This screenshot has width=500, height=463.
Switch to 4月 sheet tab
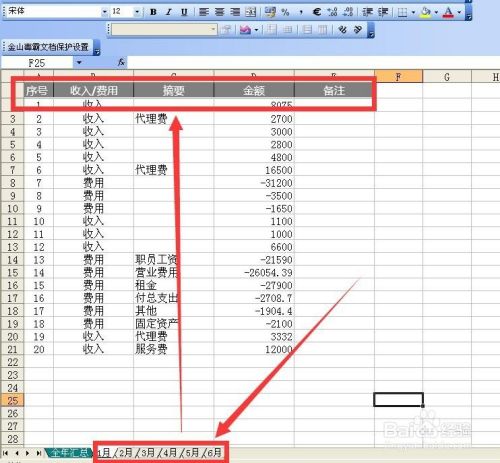pos(170,453)
